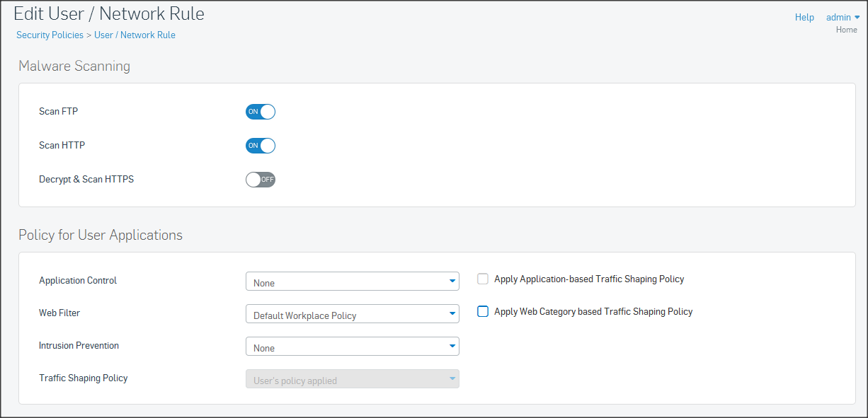Open the Help link

(x=804, y=18)
